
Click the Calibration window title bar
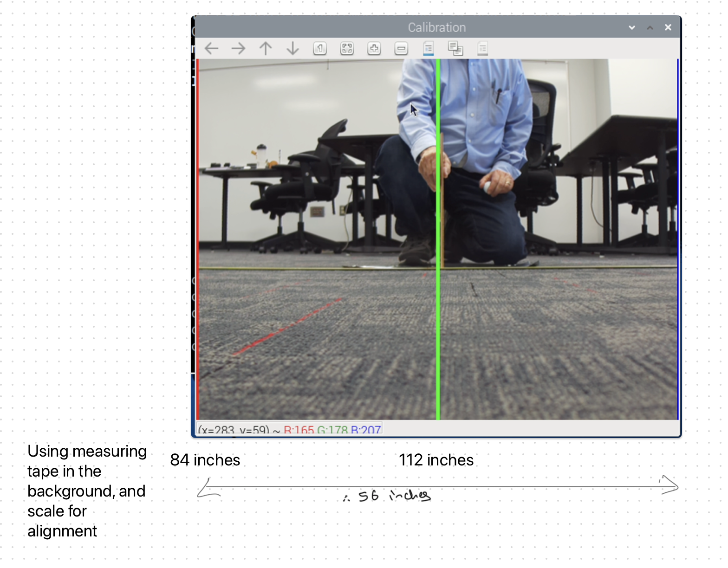click(436, 27)
